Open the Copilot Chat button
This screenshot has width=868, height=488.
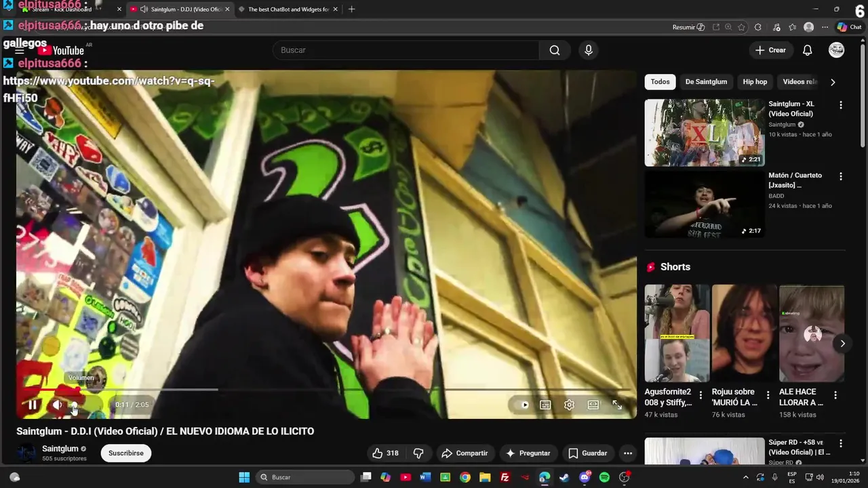coord(849,27)
